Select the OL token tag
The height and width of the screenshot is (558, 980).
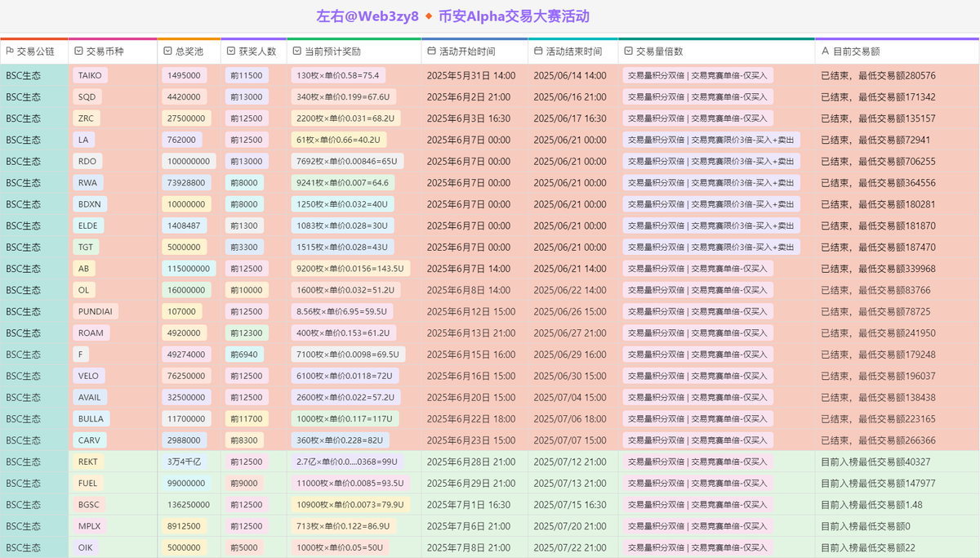point(83,290)
